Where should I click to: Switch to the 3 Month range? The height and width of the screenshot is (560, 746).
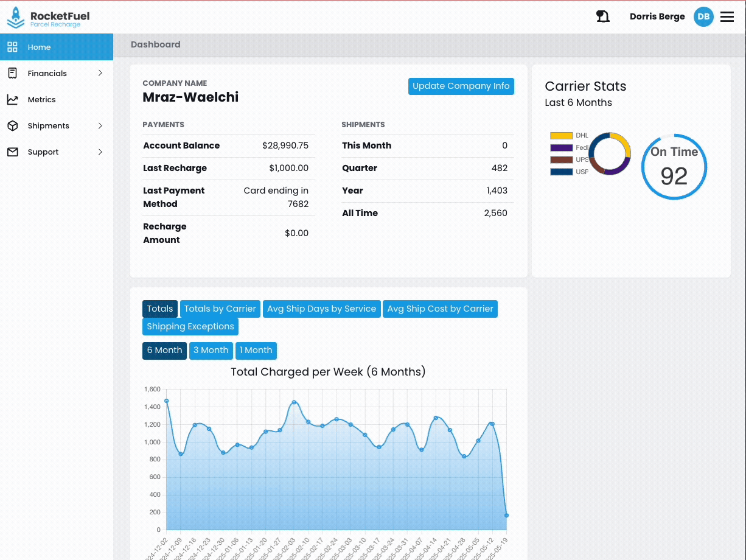(211, 351)
